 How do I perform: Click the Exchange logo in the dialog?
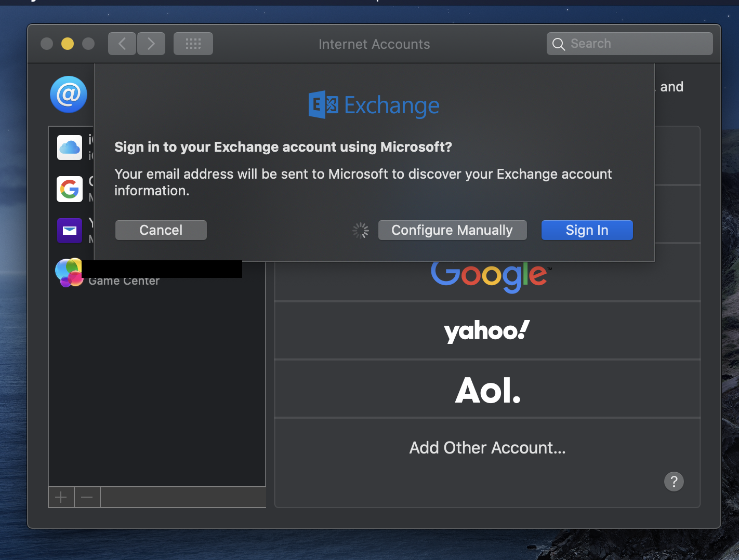(374, 105)
